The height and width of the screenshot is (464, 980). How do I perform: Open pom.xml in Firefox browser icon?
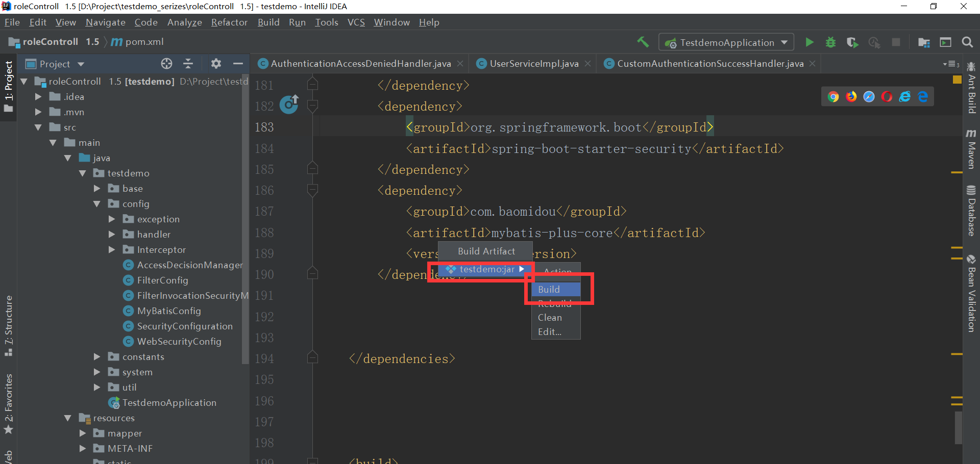point(851,96)
